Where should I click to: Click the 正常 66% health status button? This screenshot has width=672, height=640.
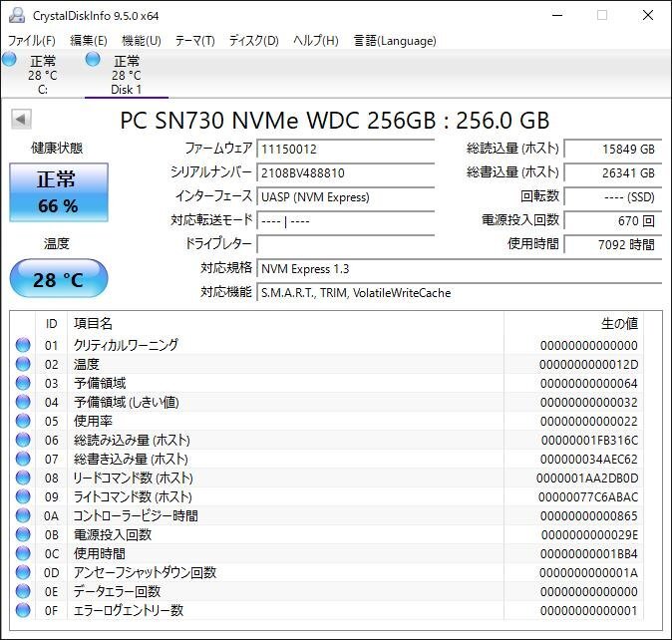(x=58, y=192)
